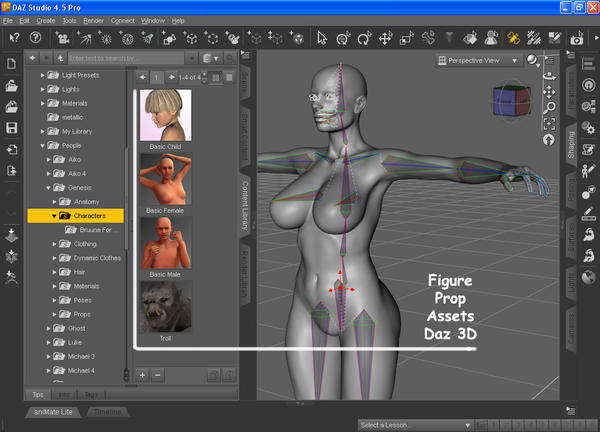The width and height of the screenshot is (600, 432).
Task: Open the File menu
Action: pos(7,21)
